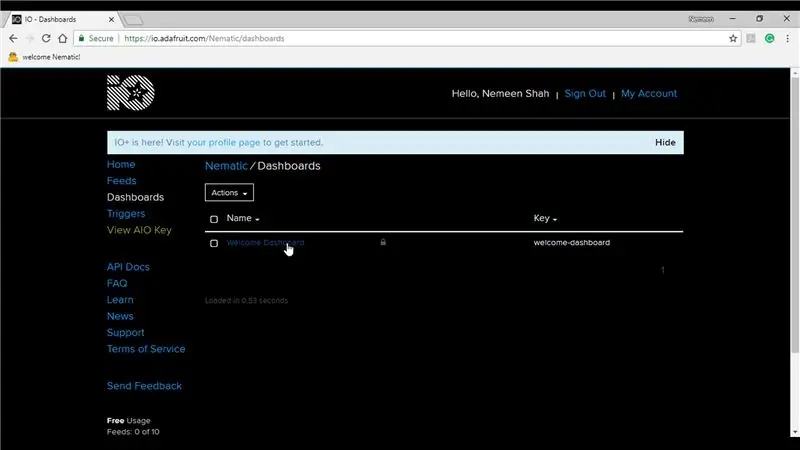Open API Docs link
Screen dimensions: 800x450
(x=128, y=267)
